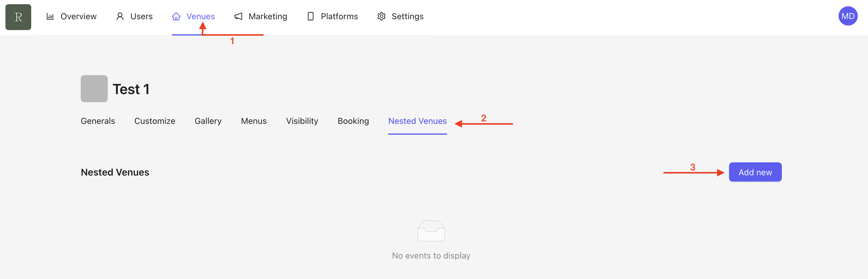Switch to the Booking tab
The width and height of the screenshot is (868, 279).
coord(353,121)
